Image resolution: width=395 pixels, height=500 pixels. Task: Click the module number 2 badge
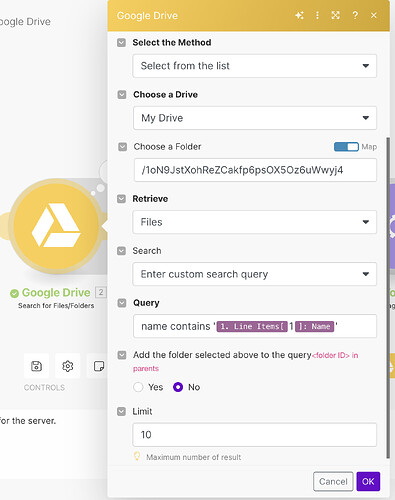101,292
